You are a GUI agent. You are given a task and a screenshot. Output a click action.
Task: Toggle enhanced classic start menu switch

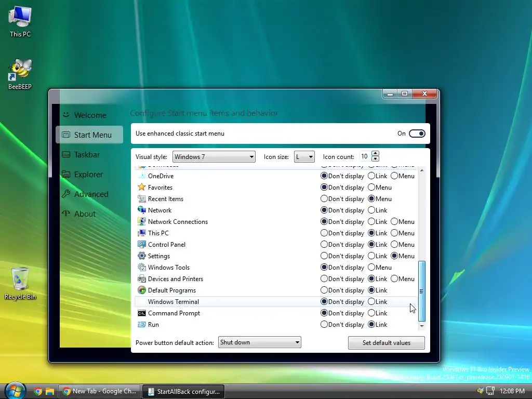(x=417, y=134)
